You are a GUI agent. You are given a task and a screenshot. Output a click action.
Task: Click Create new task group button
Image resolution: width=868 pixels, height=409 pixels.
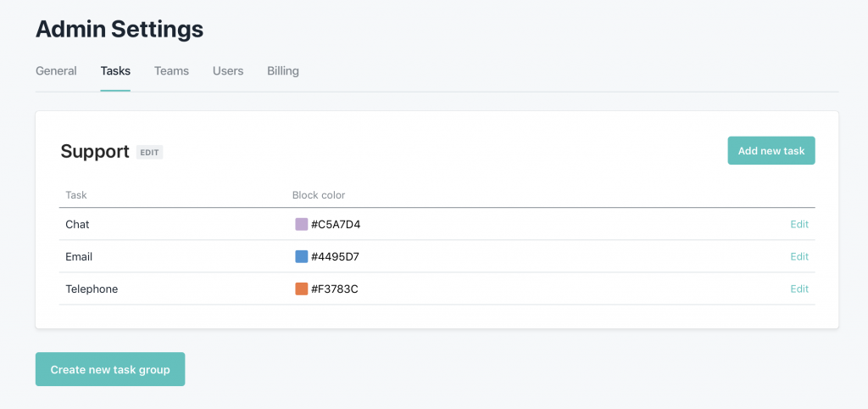point(110,370)
